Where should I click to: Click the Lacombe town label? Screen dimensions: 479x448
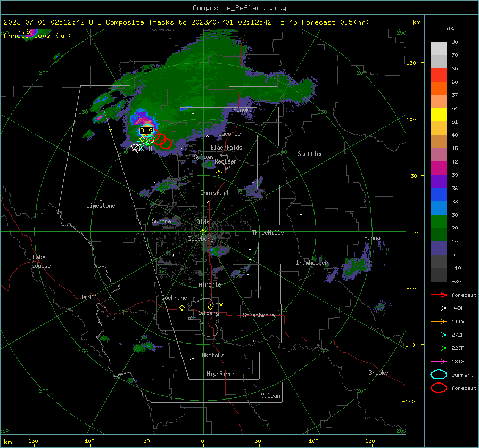point(229,134)
